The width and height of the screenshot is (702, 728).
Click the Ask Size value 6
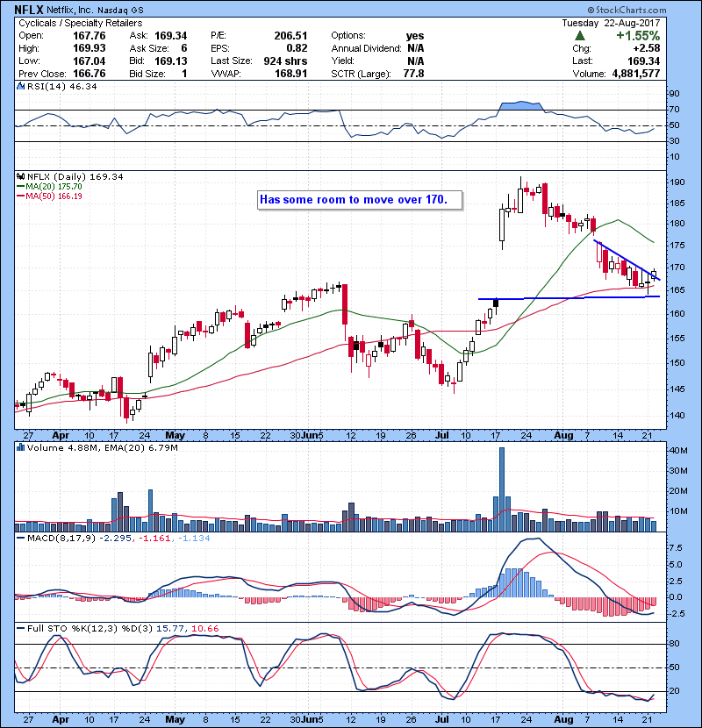(x=184, y=48)
